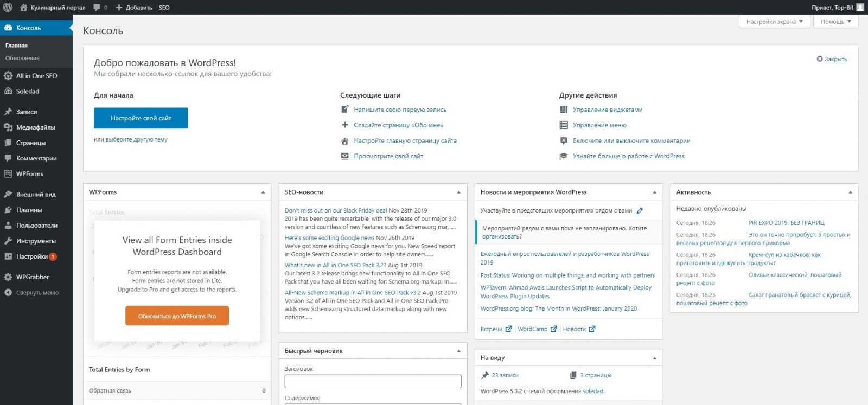Collapse the Активность widget
Screen dimensions: 868x405
[x=851, y=192]
